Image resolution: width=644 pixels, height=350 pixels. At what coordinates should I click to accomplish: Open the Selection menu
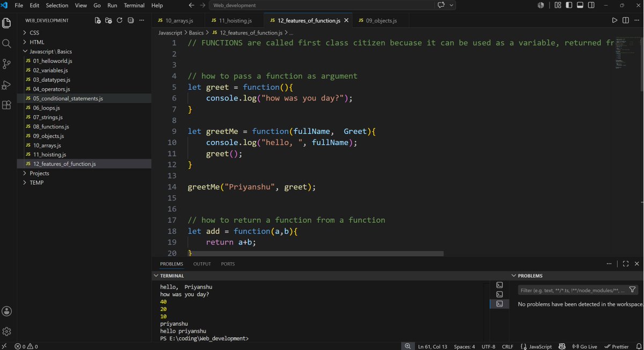tap(57, 5)
